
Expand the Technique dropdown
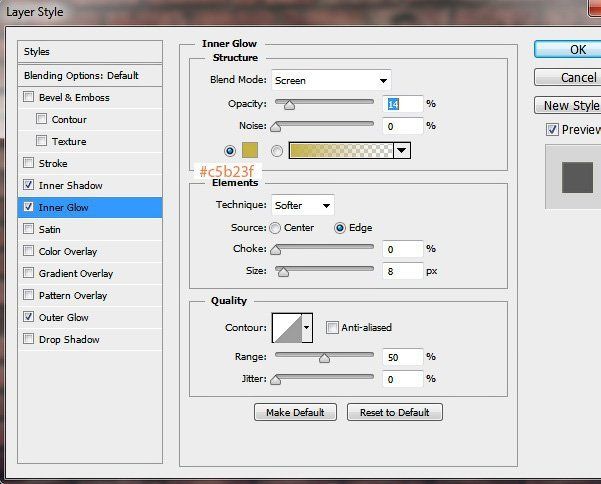(303, 205)
